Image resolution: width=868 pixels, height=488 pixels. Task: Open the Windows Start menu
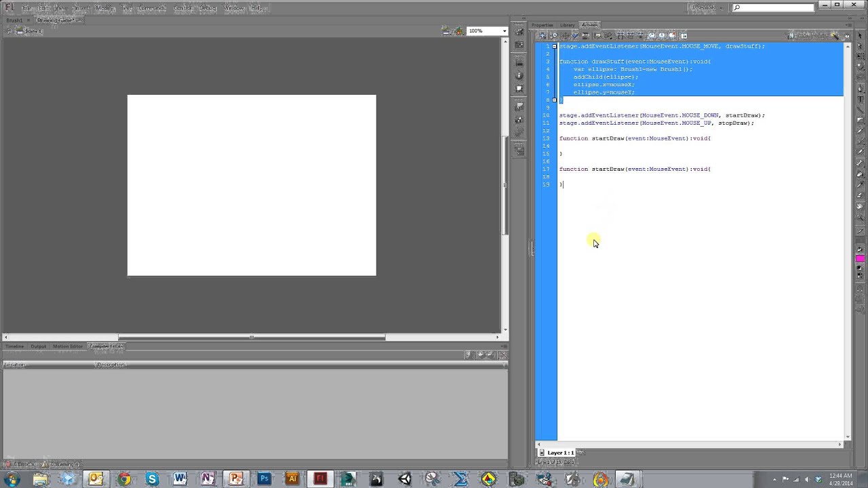pos(12,480)
